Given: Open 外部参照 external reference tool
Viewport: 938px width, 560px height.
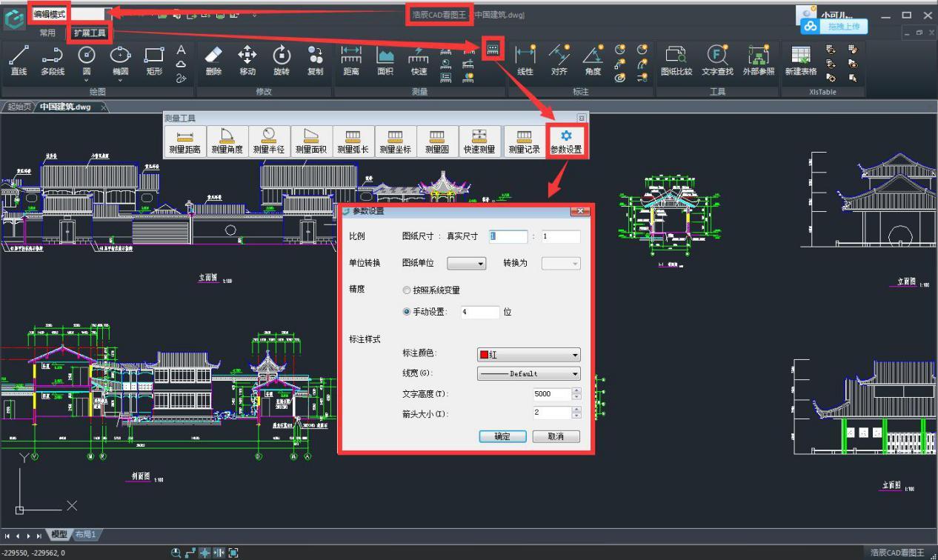Looking at the screenshot, I should pyautogui.click(x=759, y=60).
